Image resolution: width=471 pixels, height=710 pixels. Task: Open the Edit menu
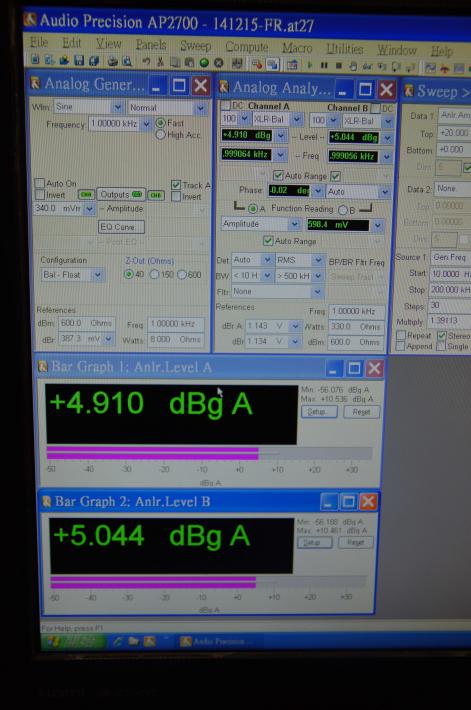(x=72, y=43)
